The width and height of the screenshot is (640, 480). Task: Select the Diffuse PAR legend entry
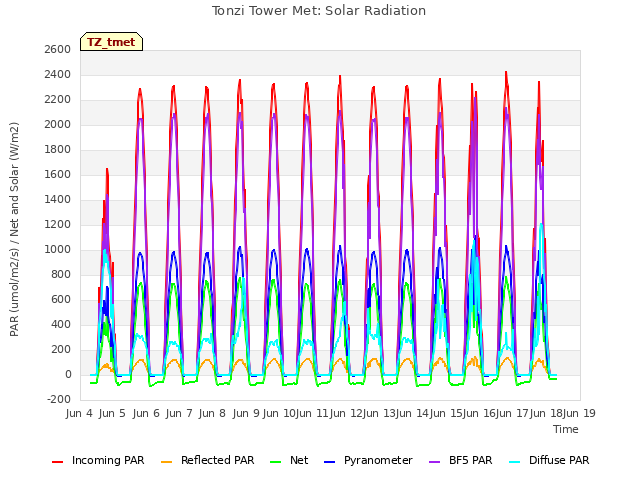[549, 460]
